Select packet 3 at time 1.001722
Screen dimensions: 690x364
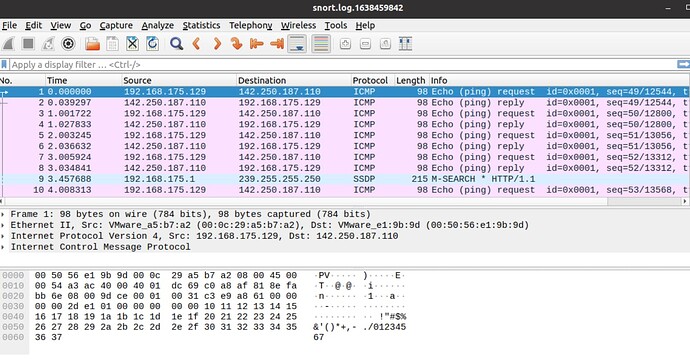(345, 114)
